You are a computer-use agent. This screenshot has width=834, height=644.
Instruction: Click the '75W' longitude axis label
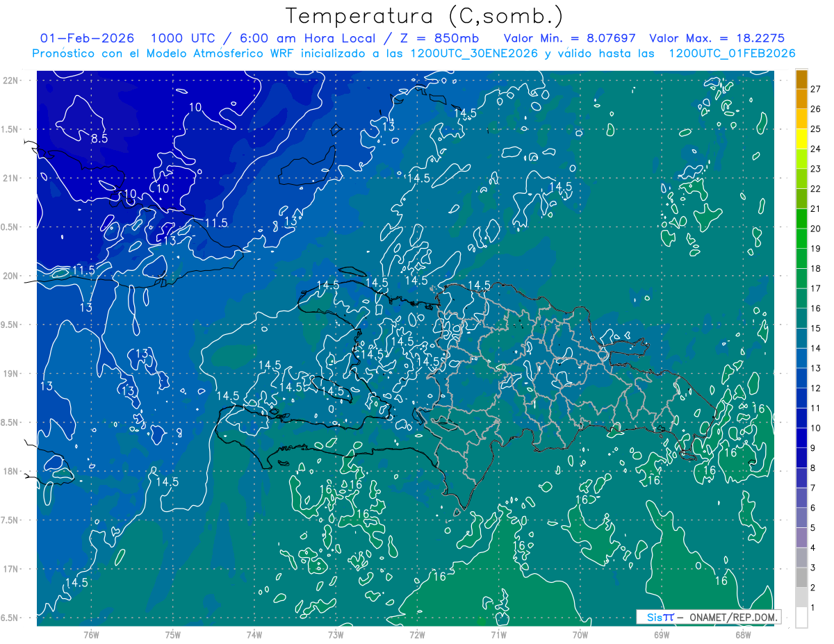[173, 634]
